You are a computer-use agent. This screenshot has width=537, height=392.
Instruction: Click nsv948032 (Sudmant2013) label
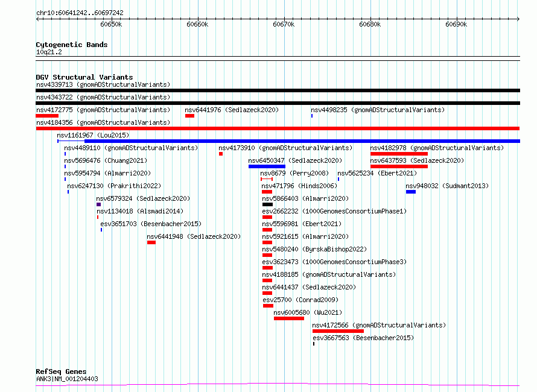[x=447, y=186]
